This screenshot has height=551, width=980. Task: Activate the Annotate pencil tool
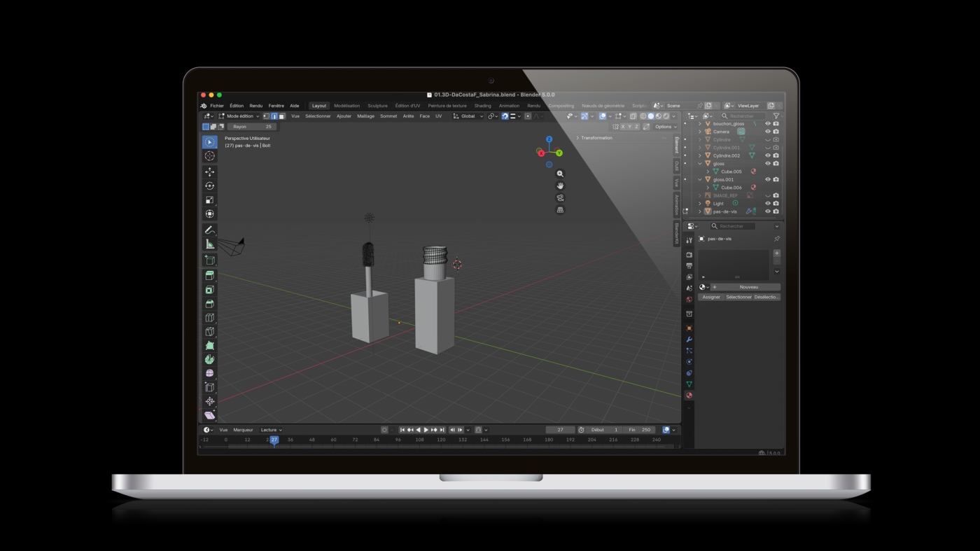209,230
